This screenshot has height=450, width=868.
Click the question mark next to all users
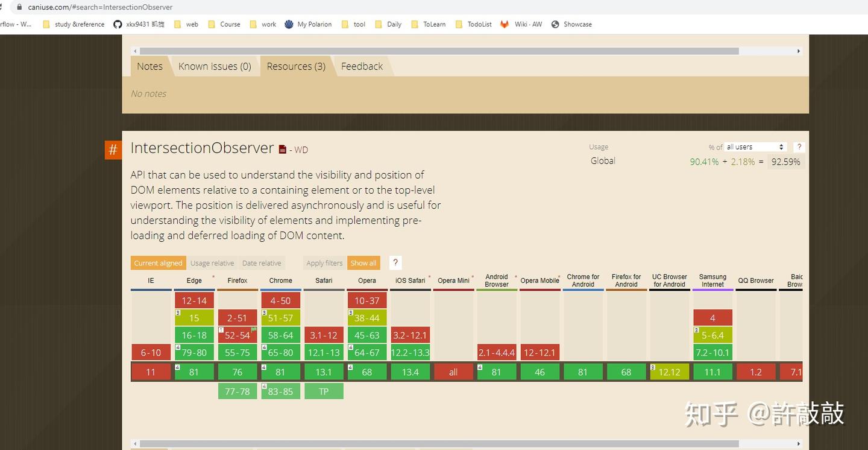(x=799, y=147)
